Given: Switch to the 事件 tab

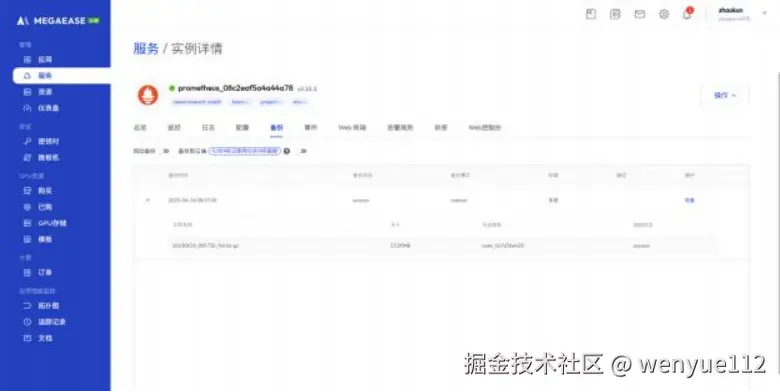Looking at the screenshot, I should pyautogui.click(x=310, y=127).
